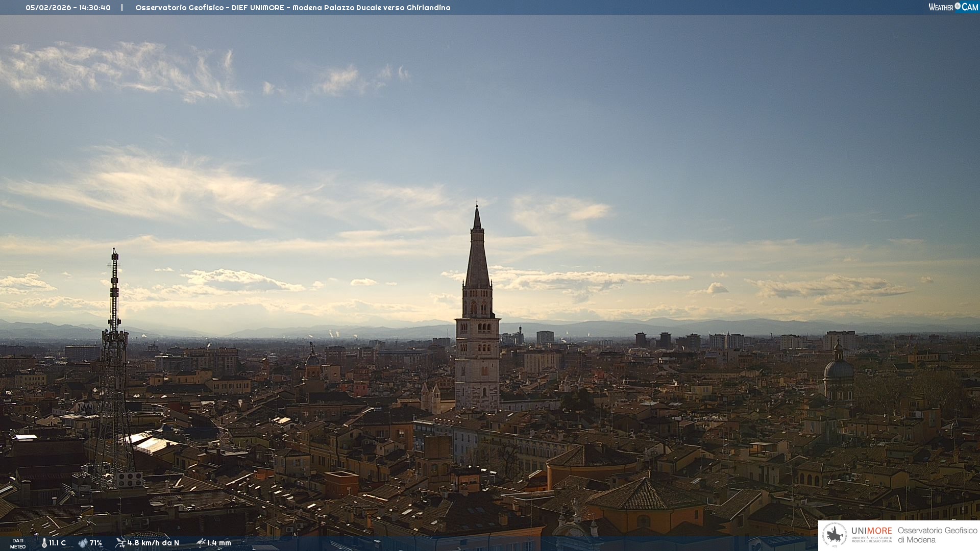
Task: Click the 4.8 km/h da N wind reading
Action: [153, 543]
